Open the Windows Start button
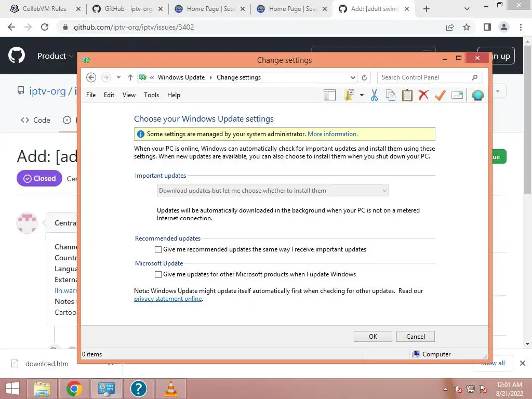This screenshot has width=532, height=399. [x=12, y=389]
